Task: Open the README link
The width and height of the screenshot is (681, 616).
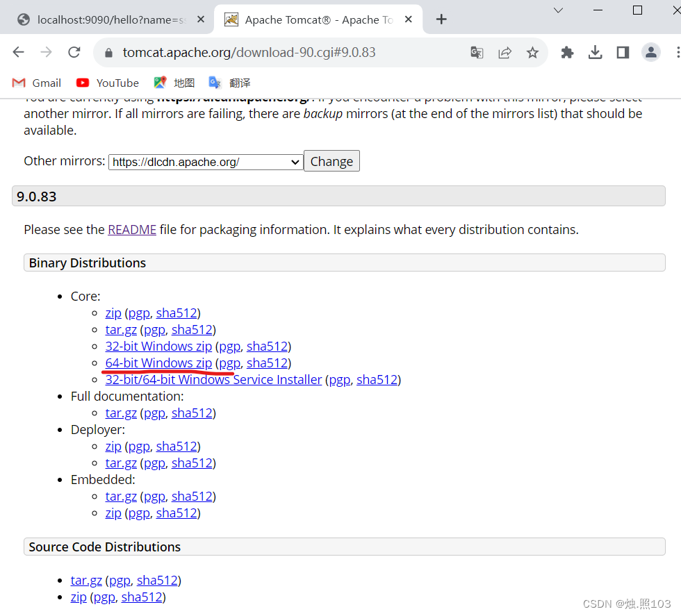Action: (x=132, y=230)
